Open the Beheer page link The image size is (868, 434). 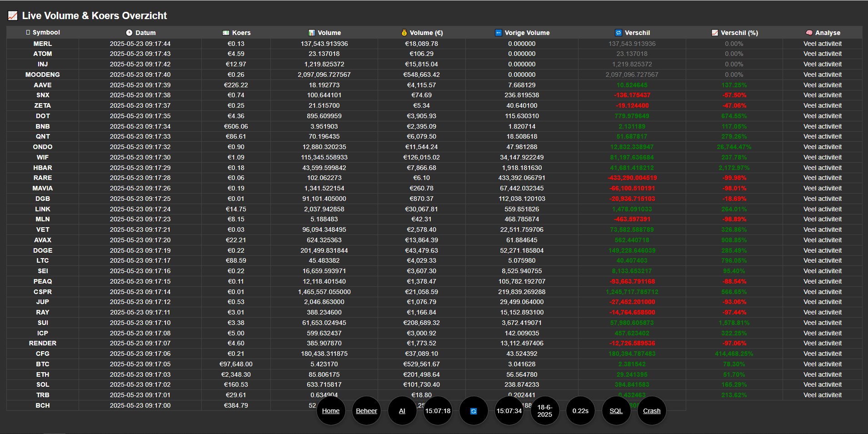coord(366,411)
